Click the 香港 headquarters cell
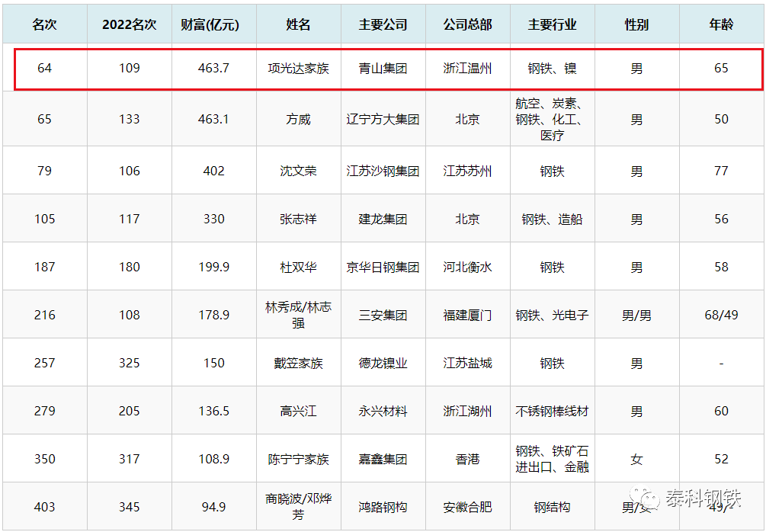This screenshot has width=766, height=532. [467, 459]
